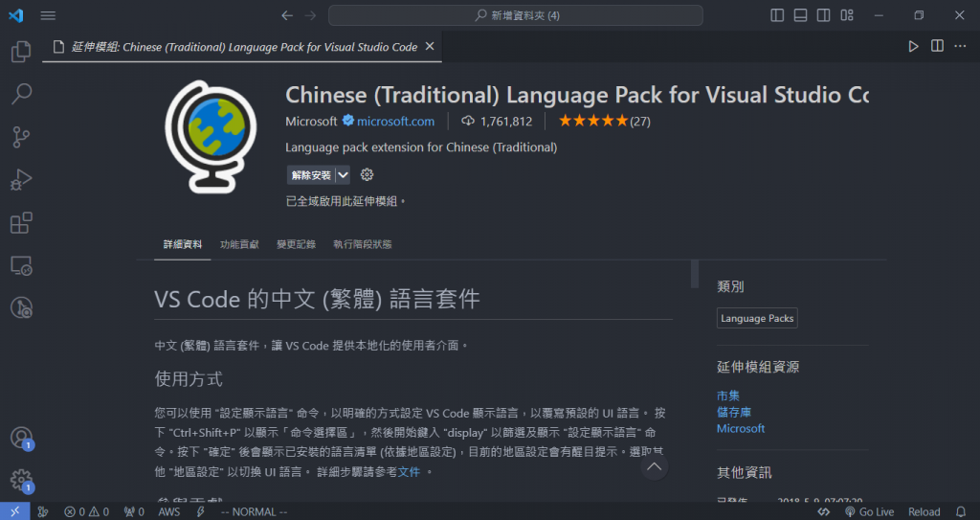Toggle the primary side bar layout icon
The height and width of the screenshot is (520, 980).
pos(777,15)
